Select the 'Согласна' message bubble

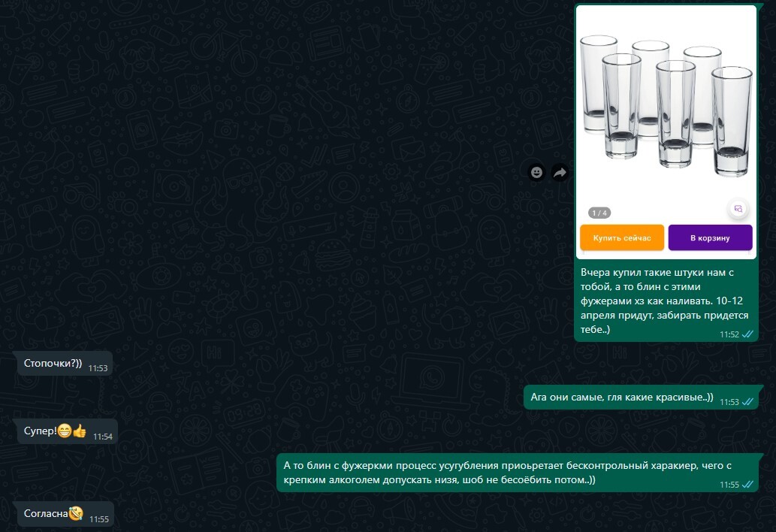[65, 514]
